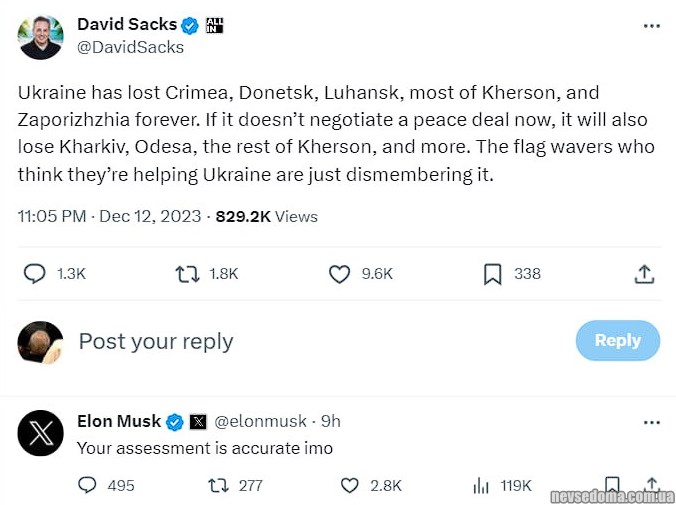
Task: View analytics on Elon Musk's reply
Action: pos(479,485)
